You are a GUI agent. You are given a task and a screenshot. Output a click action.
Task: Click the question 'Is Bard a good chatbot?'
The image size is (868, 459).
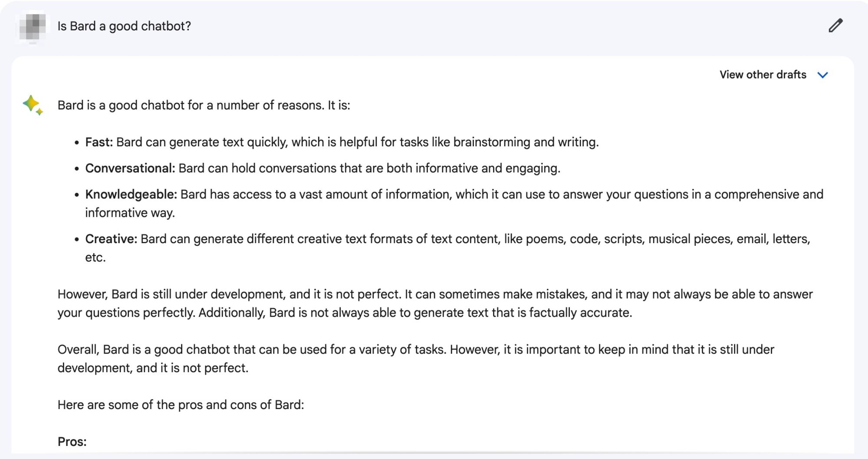click(x=124, y=26)
